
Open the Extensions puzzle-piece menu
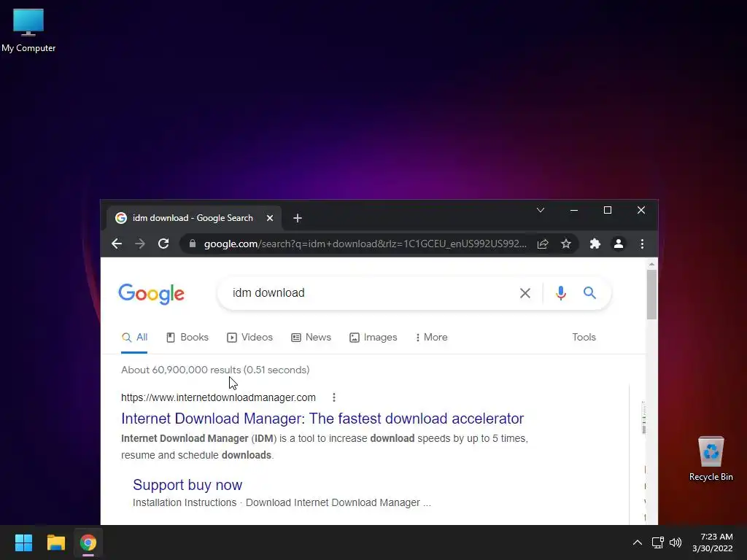pos(595,244)
